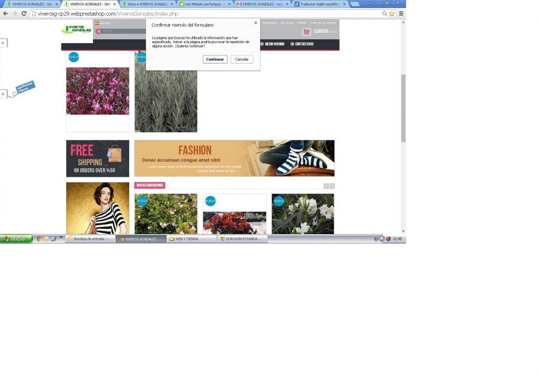Click the next arrow in Nuevas Adquisiciones carousel

(332, 186)
